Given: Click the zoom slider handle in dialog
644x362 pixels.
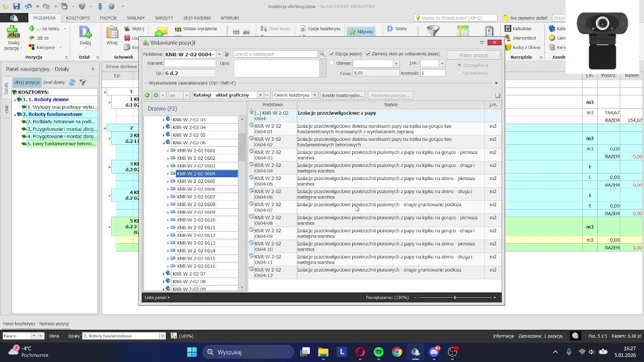Looking at the screenshot, I should click(x=455, y=298).
